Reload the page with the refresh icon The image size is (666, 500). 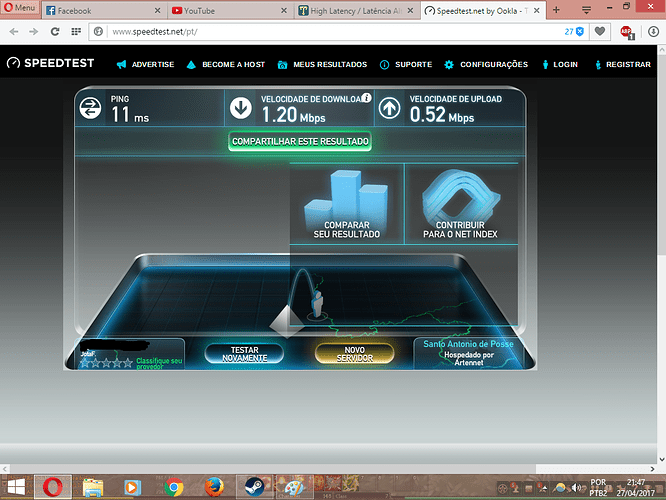pos(53,31)
